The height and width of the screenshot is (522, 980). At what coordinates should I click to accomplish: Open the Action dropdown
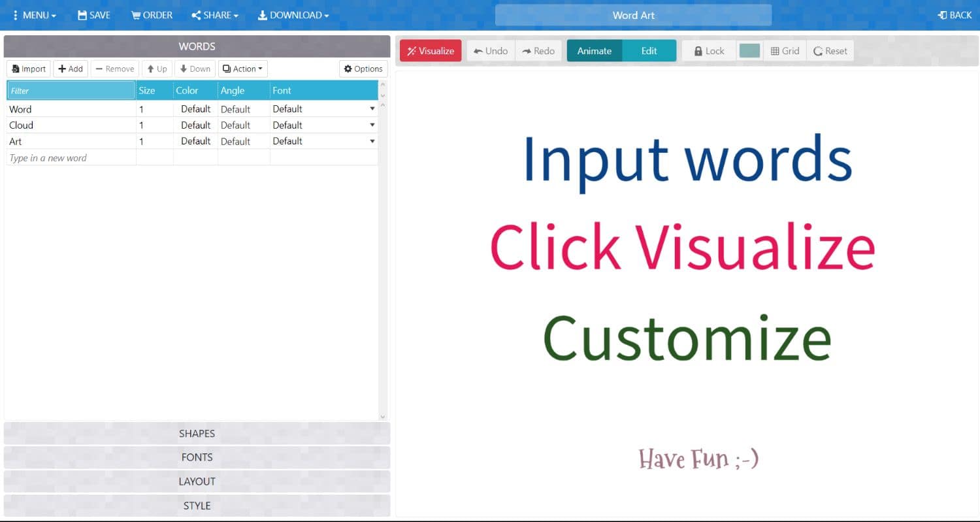tap(242, 69)
